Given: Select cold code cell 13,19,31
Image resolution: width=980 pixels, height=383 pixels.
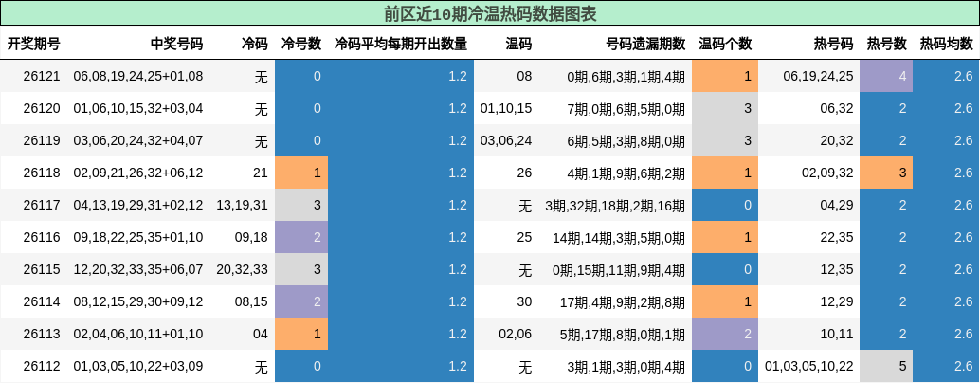Looking at the screenshot, I should coord(242,205).
